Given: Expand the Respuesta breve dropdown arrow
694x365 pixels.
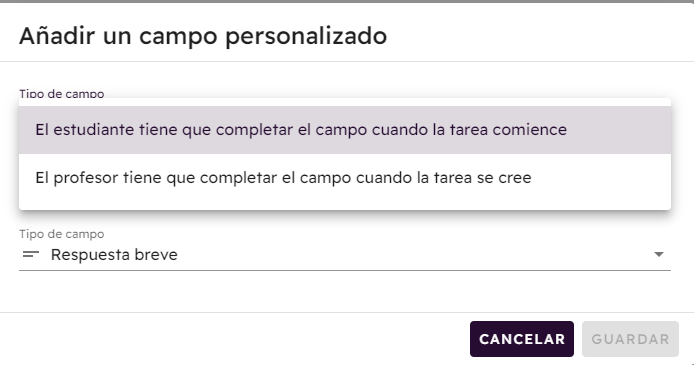Looking at the screenshot, I should [x=659, y=254].
